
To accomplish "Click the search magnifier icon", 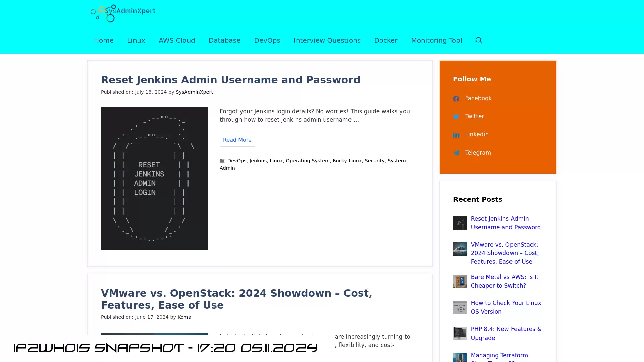I will 479,40.
